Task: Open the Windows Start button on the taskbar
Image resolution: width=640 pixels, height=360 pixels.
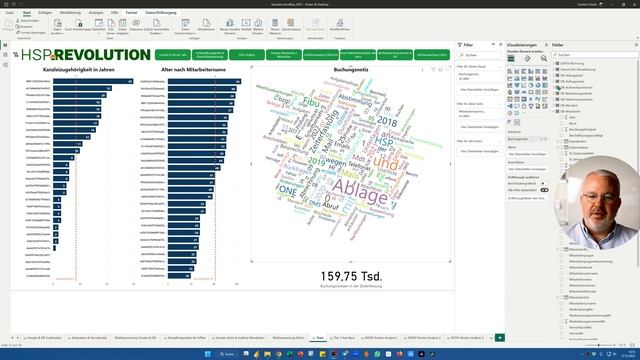Action: click(x=207, y=354)
